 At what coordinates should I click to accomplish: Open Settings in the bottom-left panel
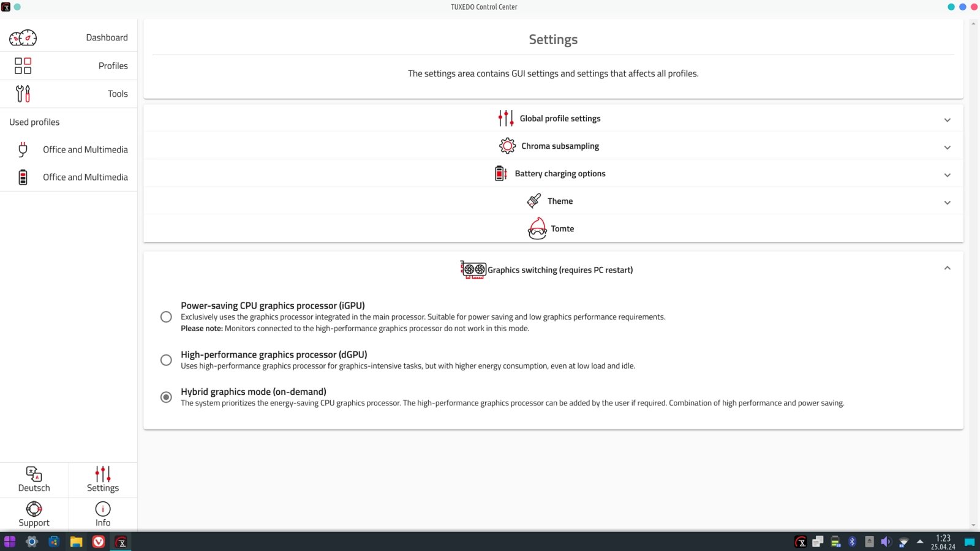(103, 479)
